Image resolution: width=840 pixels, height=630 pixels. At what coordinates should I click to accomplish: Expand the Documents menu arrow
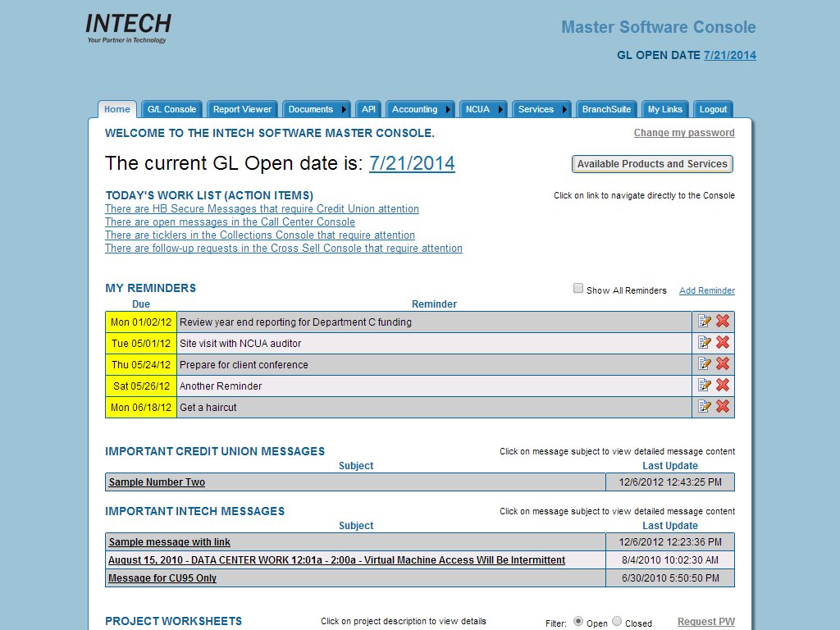[345, 110]
